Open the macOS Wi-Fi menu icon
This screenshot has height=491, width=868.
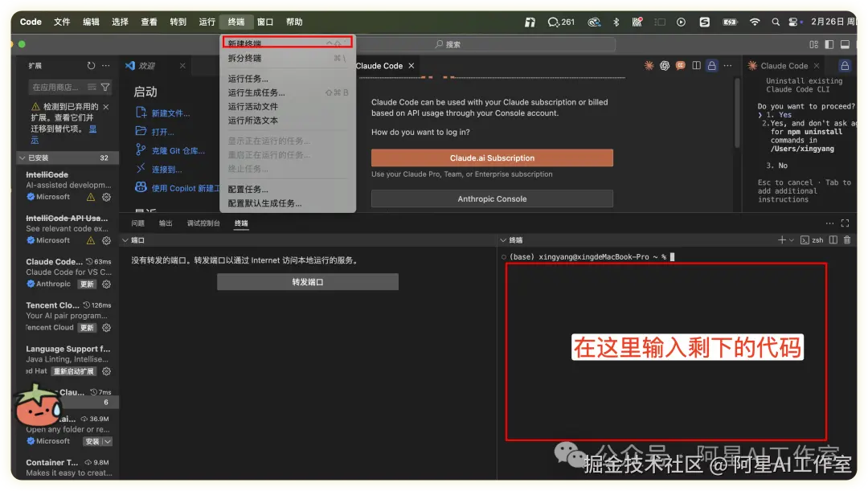pyautogui.click(x=755, y=23)
